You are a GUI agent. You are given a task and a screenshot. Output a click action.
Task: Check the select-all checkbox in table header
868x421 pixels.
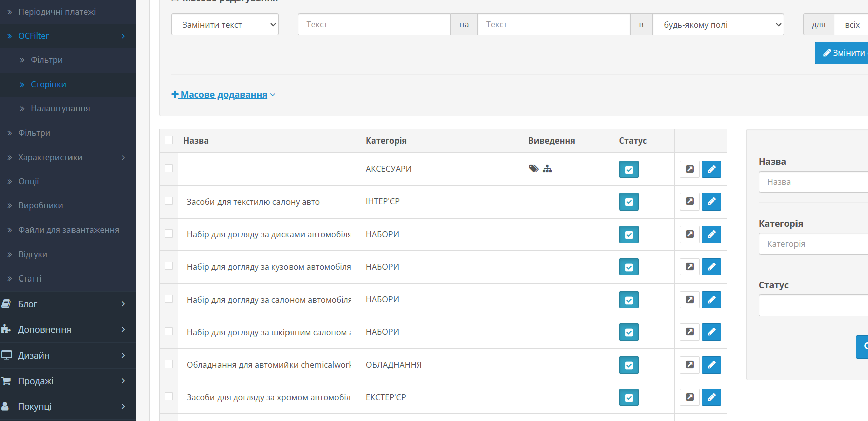[169, 140]
